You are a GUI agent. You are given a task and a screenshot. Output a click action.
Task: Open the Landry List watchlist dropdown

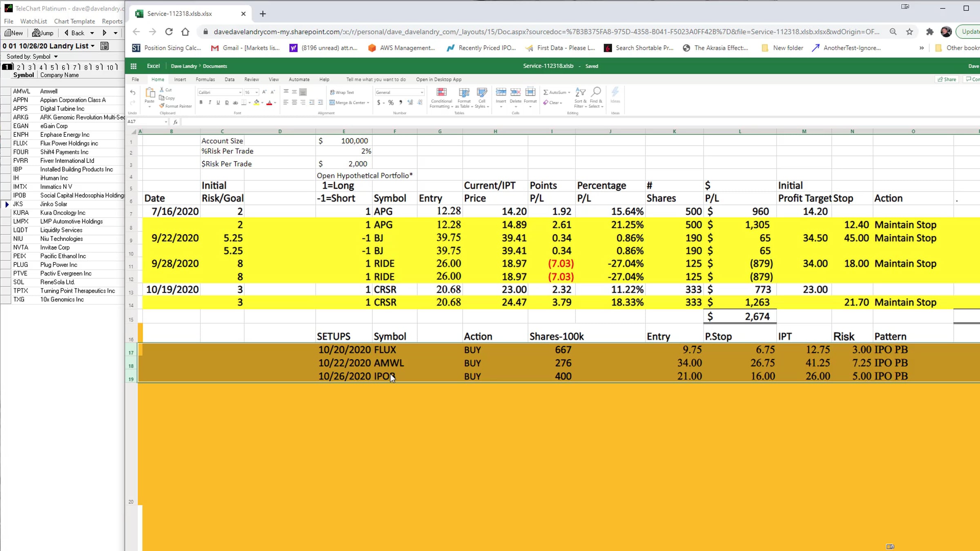[93, 46]
